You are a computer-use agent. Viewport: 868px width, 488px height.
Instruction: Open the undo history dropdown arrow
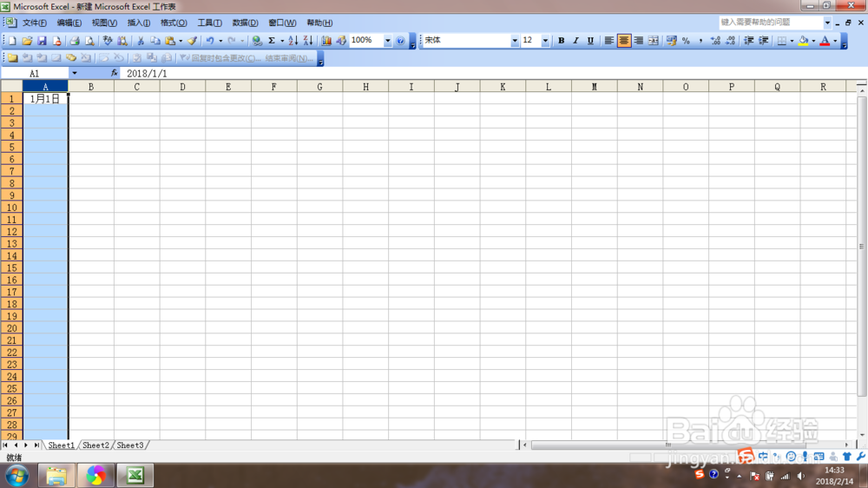[220, 41]
